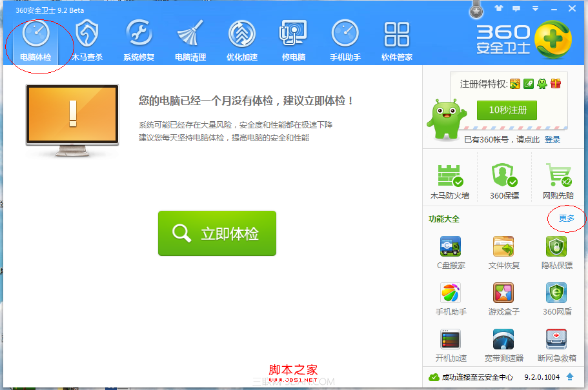The image size is (588, 390).
Task: Minimize the 360安全卫士 window
Action: [x=554, y=9]
